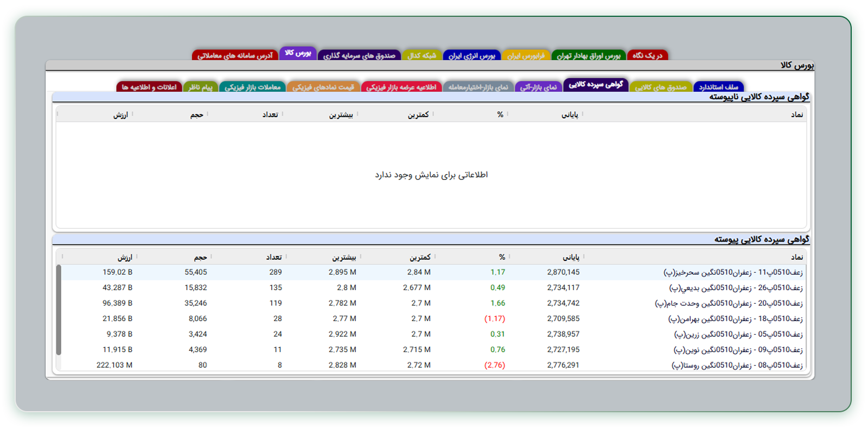Viewport: 868px width, 435px height.
Task: Select the بورس انرژی ایران tab
Action: click(471, 55)
